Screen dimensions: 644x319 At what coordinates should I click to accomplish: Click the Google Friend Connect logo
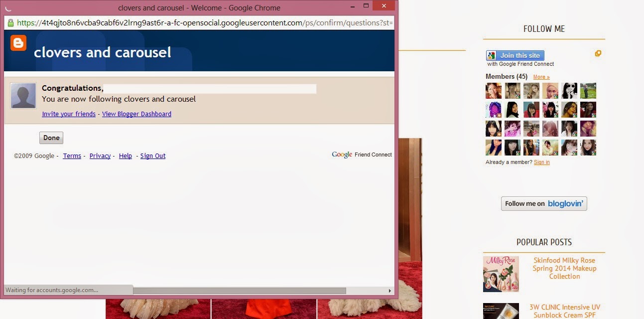click(x=362, y=155)
